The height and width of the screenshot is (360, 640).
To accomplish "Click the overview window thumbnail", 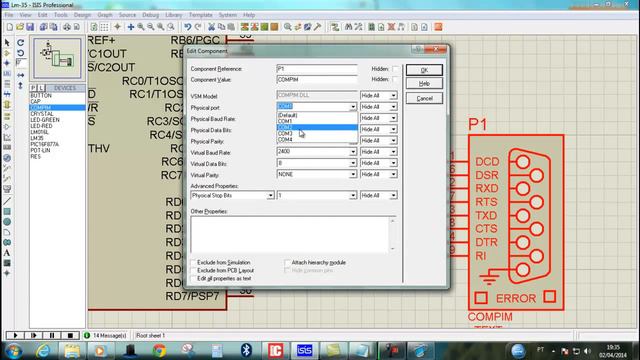I will point(57,58).
